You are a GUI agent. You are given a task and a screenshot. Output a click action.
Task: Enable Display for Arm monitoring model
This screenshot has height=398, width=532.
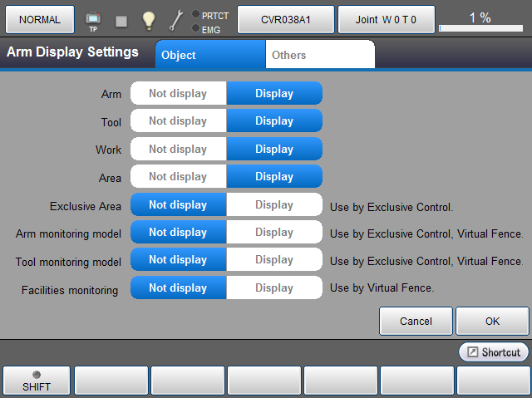[273, 233]
